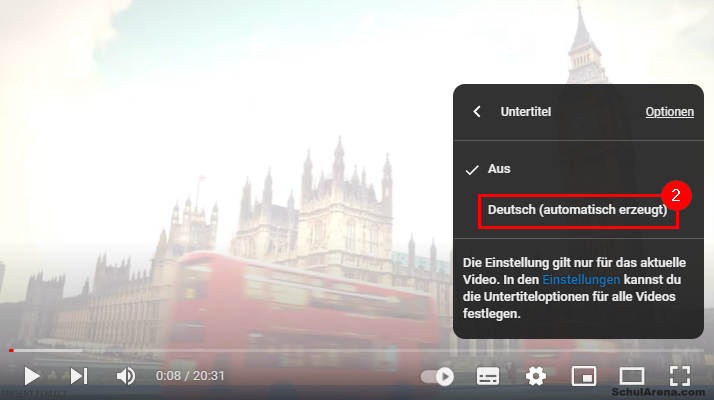Click the Untertitel menu heading
The width and height of the screenshot is (714, 400).
click(525, 112)
